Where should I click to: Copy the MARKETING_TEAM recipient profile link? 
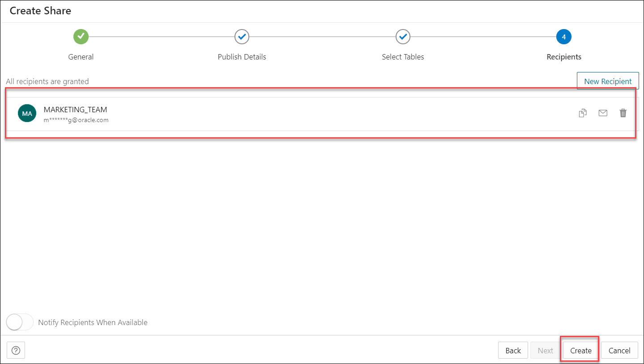point(582,113)
